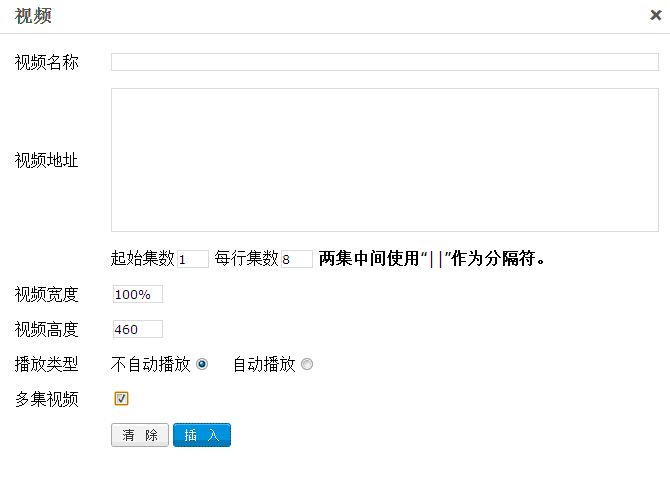Viewport: 670px width, 482px height.
Task: Focus the 视频地址 text area
Action: click(384, 160)
